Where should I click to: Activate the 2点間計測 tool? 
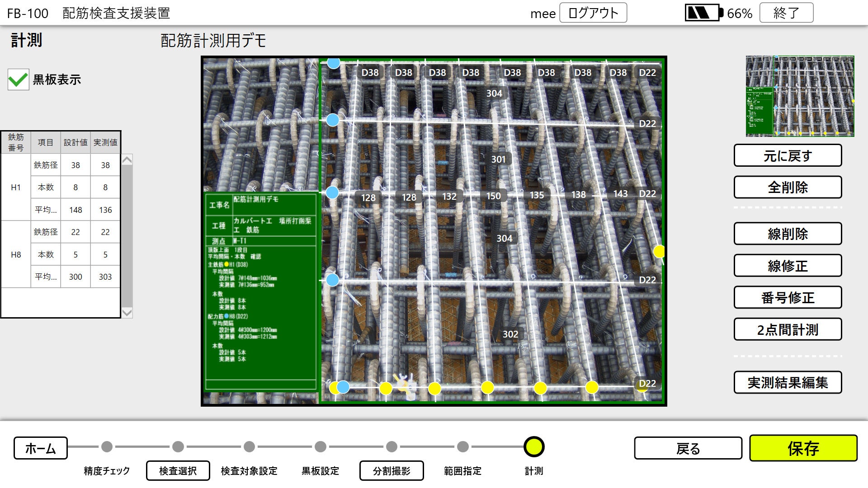(787, 330)
